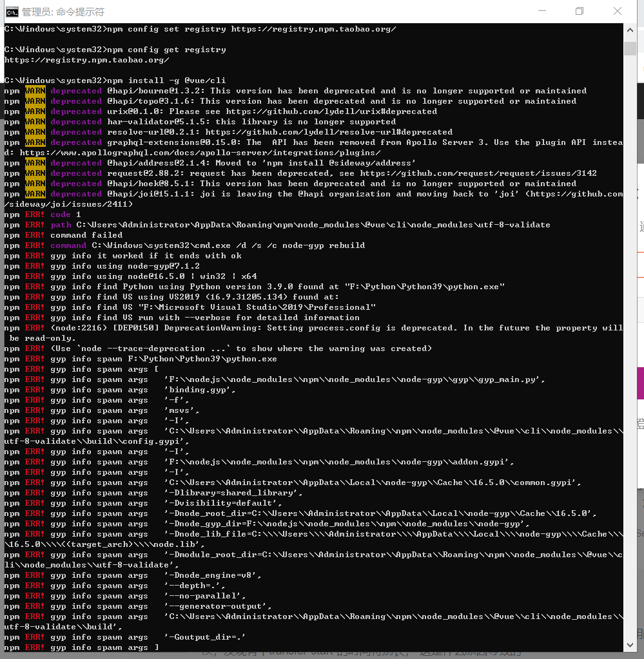Screen dimensions: 644x659
Task: Click the output 'https://registry.npm.taobao.org/' line
Action: point(87,60)
